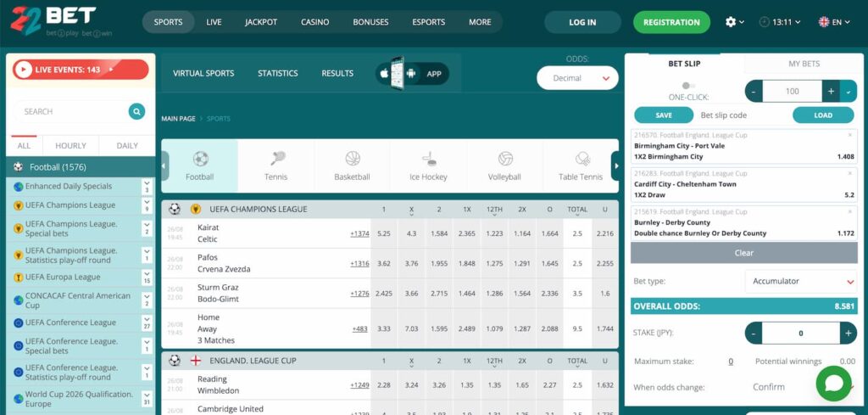
Task: Open the BONUSES menu
Action: (x=371, y=22)
